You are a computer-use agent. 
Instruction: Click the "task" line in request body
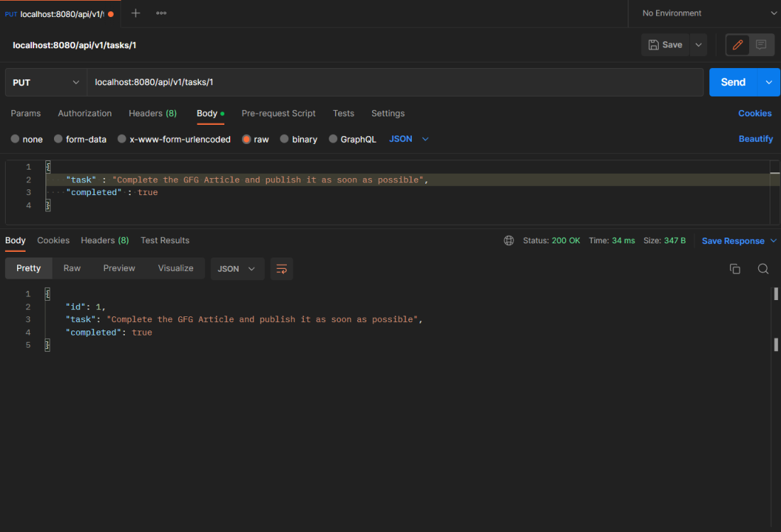click(x=247, y=179)
